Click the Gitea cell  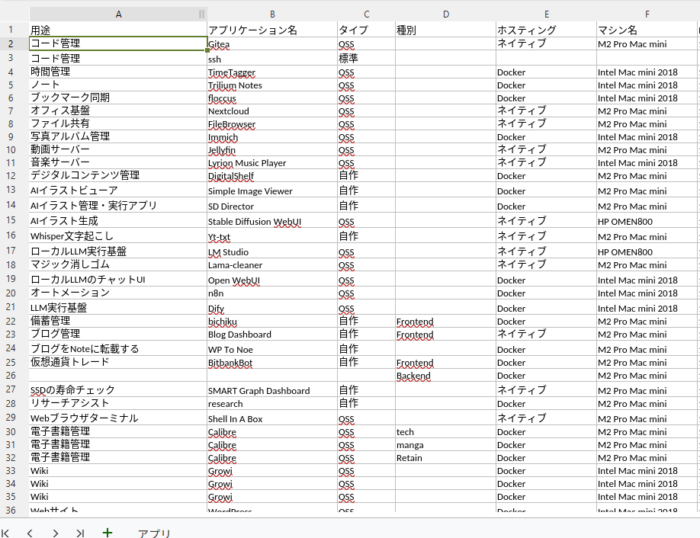[x=270, y=45]
